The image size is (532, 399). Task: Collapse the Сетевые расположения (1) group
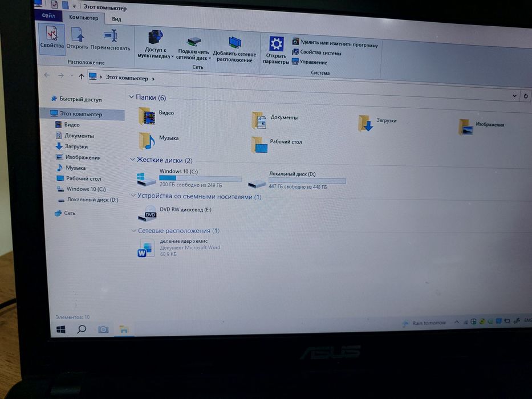click(134, 230)
